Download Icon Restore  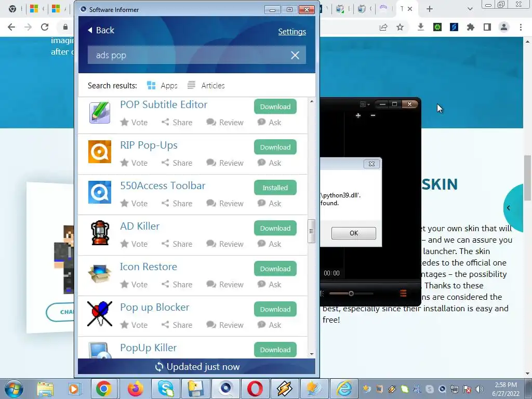(x=275, y=269)
